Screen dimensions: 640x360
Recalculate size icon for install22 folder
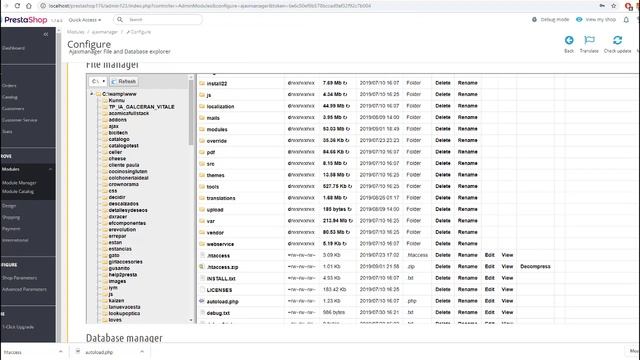(x=345, y=83)
